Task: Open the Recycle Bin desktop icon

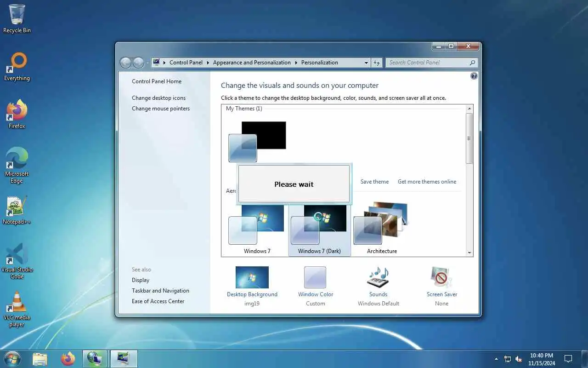Action: tap(17, 19)
